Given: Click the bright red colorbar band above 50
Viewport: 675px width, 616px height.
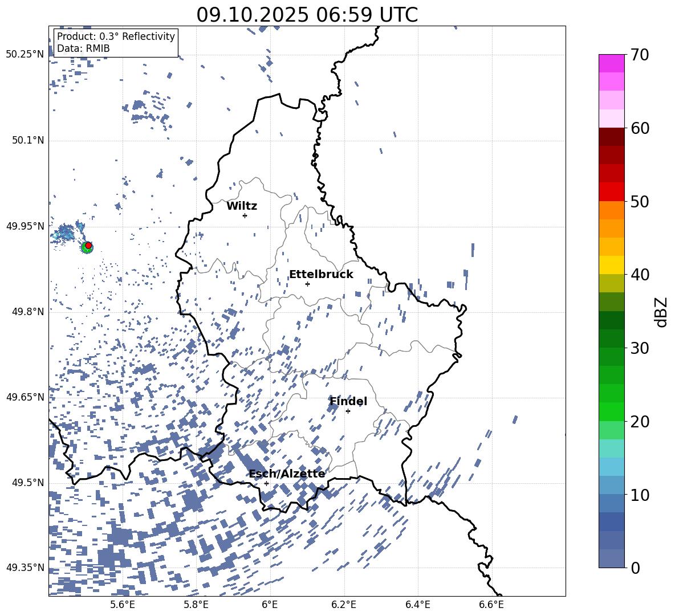Looking at the screenshot, I should pos(611,192).
